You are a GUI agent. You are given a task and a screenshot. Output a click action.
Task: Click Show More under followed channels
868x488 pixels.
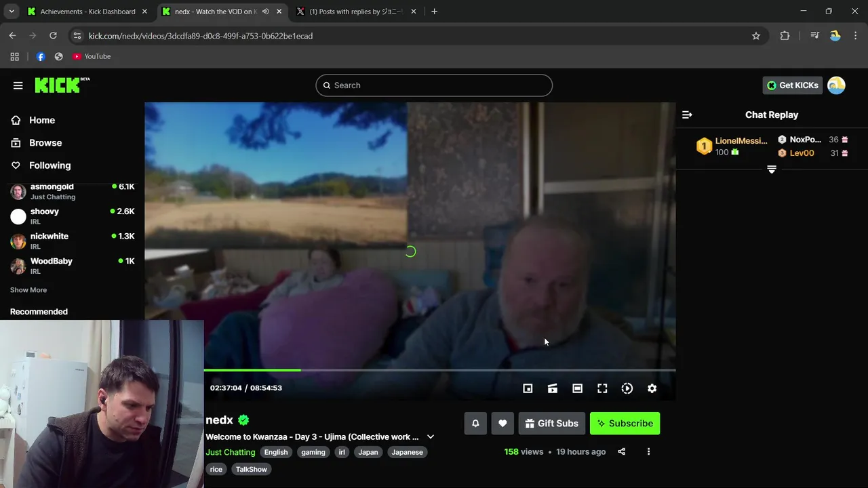pyautogui.click(x=28, y=290)
